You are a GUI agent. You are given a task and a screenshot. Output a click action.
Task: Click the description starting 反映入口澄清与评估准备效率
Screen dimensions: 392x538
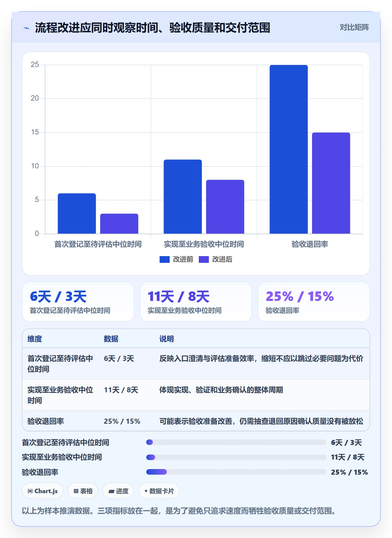click(261, 358)
